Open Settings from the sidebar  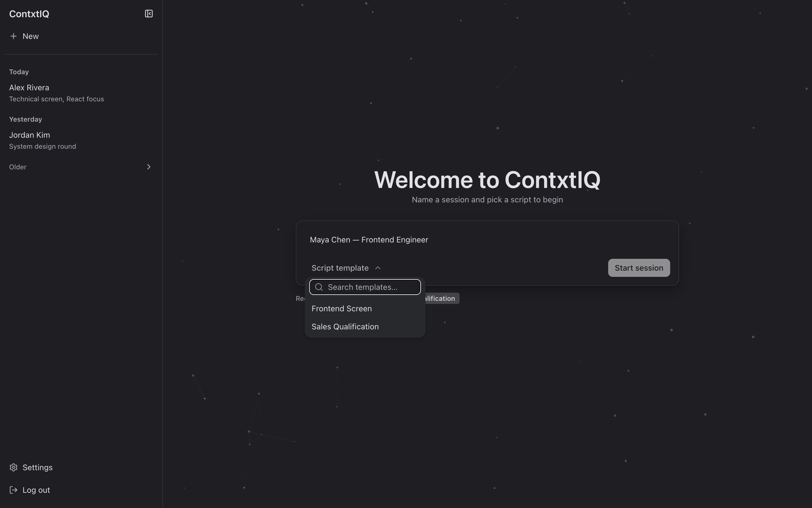pos(81,467)
